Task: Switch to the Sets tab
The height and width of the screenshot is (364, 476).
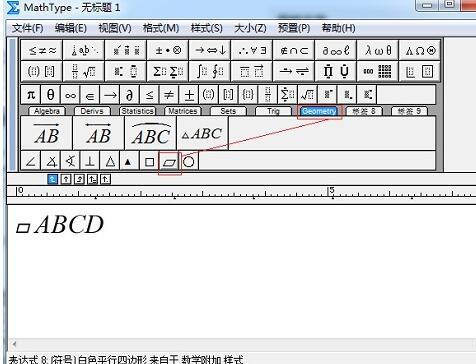Action: tap(228, 111)
